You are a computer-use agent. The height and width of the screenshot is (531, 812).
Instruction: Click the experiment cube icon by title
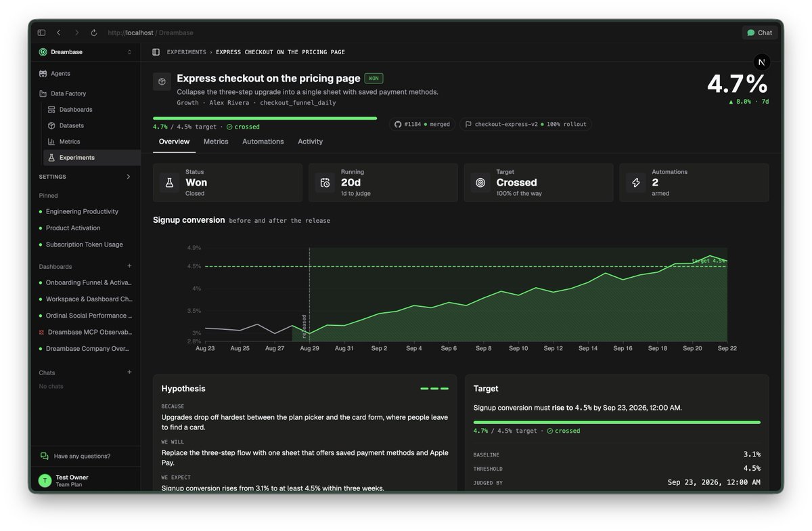[162, 82]
